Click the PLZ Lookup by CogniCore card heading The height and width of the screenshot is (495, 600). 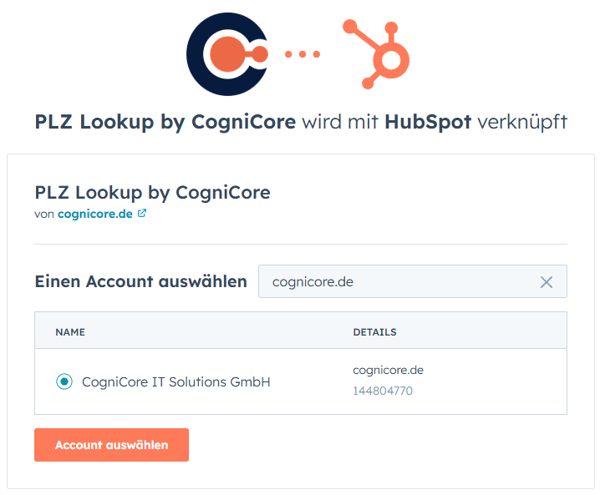(153, 191)
